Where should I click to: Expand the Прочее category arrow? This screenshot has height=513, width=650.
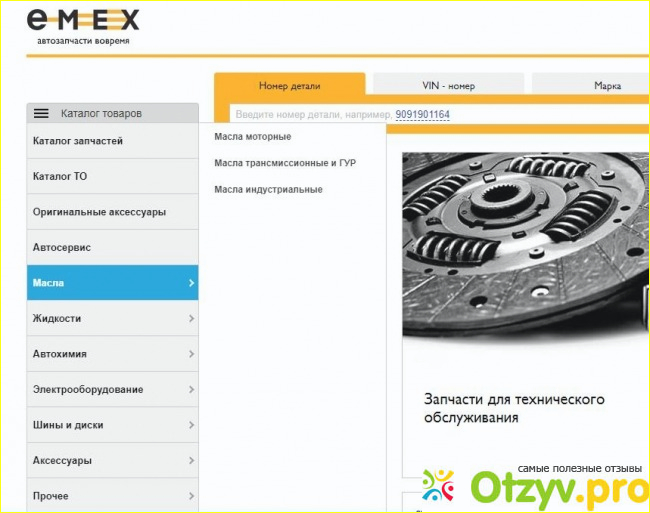click(x=190, y=496)
